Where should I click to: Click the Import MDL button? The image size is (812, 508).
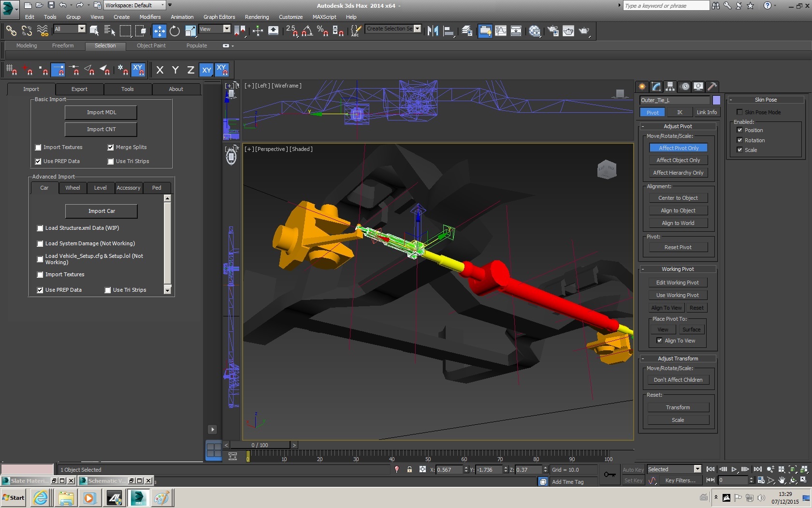tap(101, 112)
